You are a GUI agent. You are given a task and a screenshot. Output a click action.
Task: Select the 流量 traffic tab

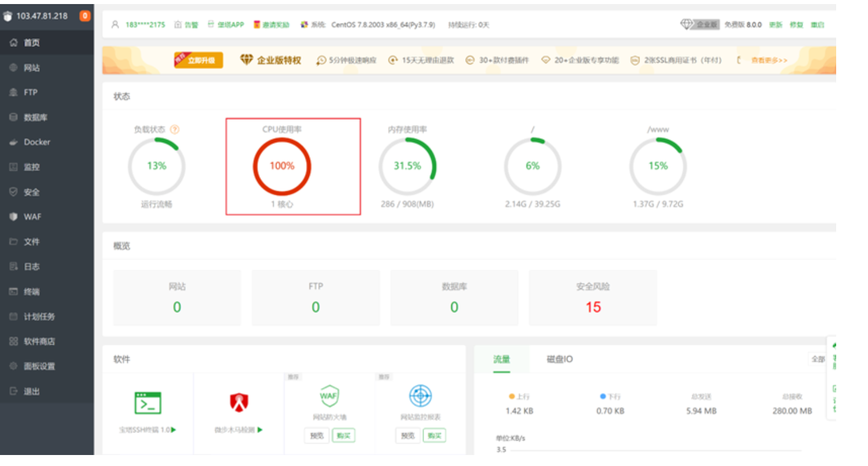502,359
